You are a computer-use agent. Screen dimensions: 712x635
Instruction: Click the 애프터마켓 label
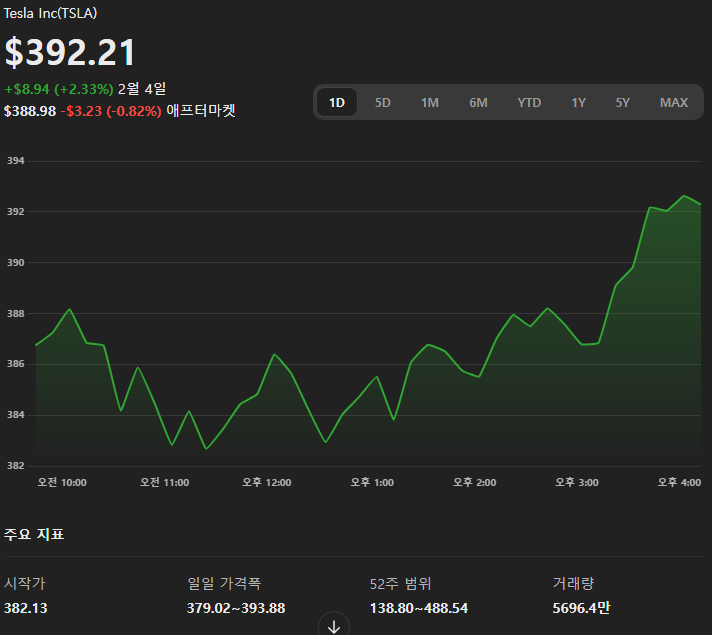[201, 110]
